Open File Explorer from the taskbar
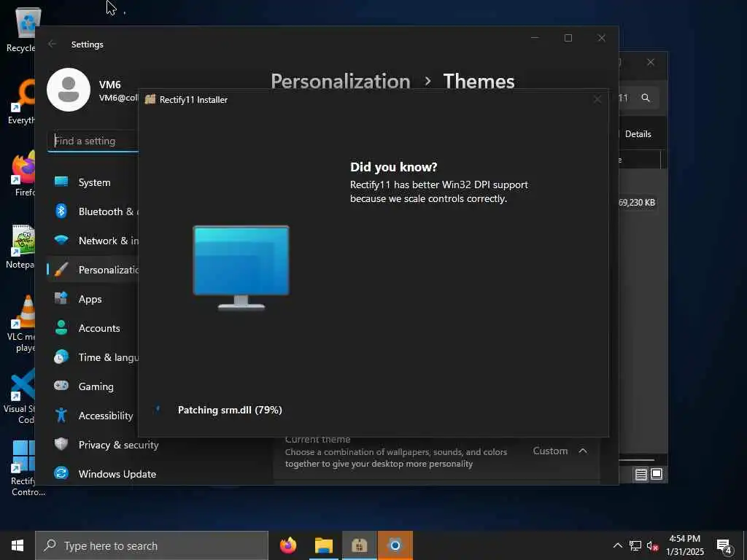The width and height of the screenshot is (747, 560). 323,545
